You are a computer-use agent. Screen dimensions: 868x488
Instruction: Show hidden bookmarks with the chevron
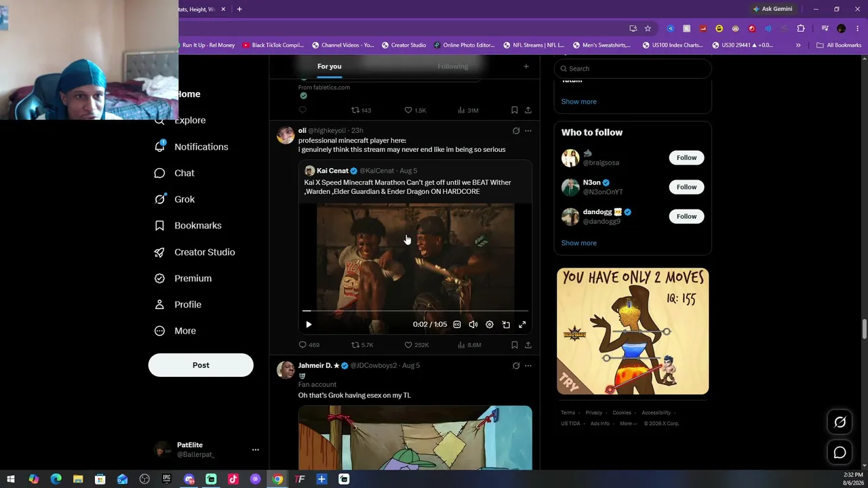[798, 45]
